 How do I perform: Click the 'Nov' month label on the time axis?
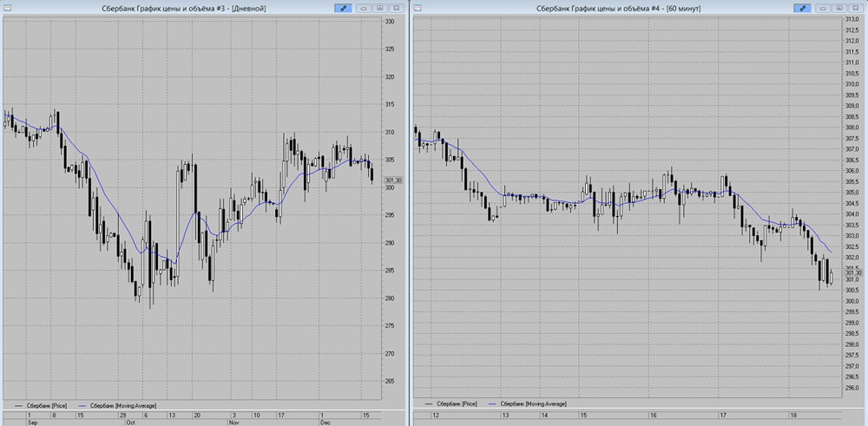coord(234,423)
